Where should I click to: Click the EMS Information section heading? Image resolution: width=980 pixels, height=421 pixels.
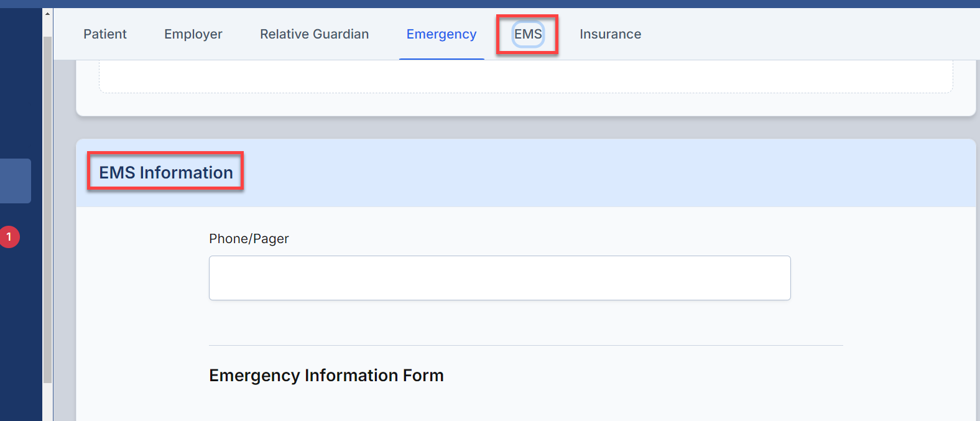(x=166, y=172)
